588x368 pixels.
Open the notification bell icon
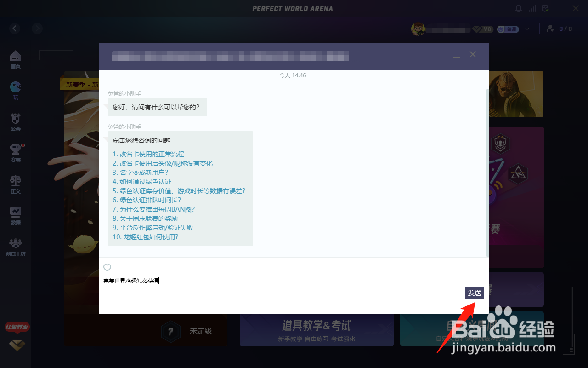[519, 8]
